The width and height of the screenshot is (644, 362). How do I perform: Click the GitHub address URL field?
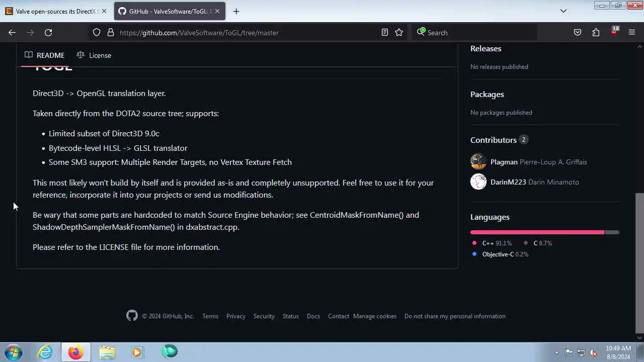(x=249, y=33)
